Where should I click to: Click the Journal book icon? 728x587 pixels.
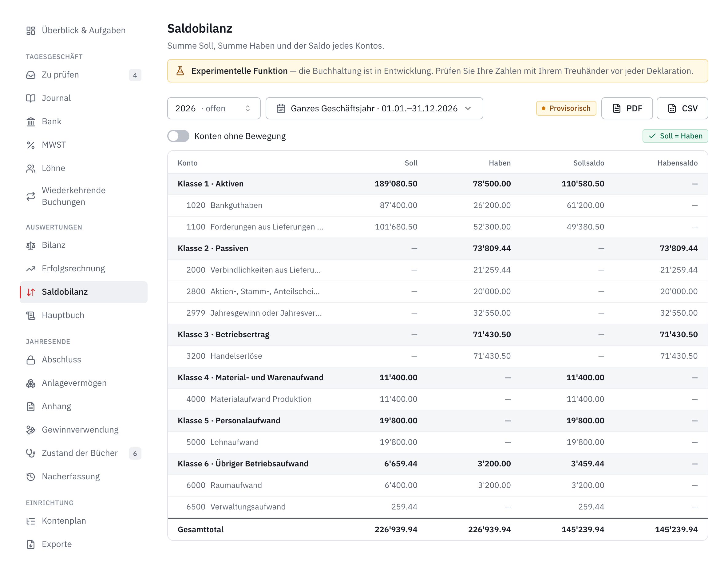[x=31, y=98]
